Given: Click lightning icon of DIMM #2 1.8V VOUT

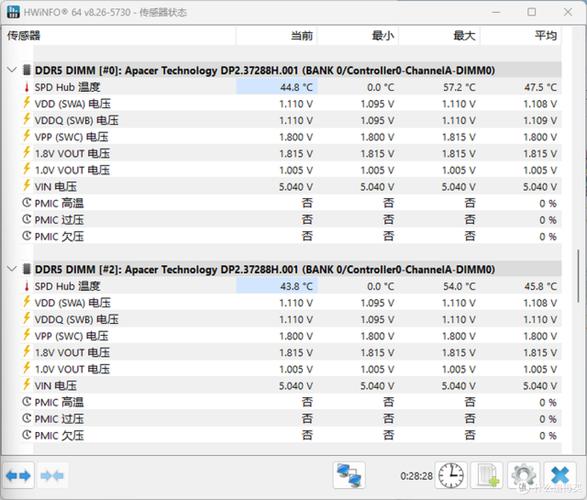Looking at the screenshot, I should click(27, 351).
